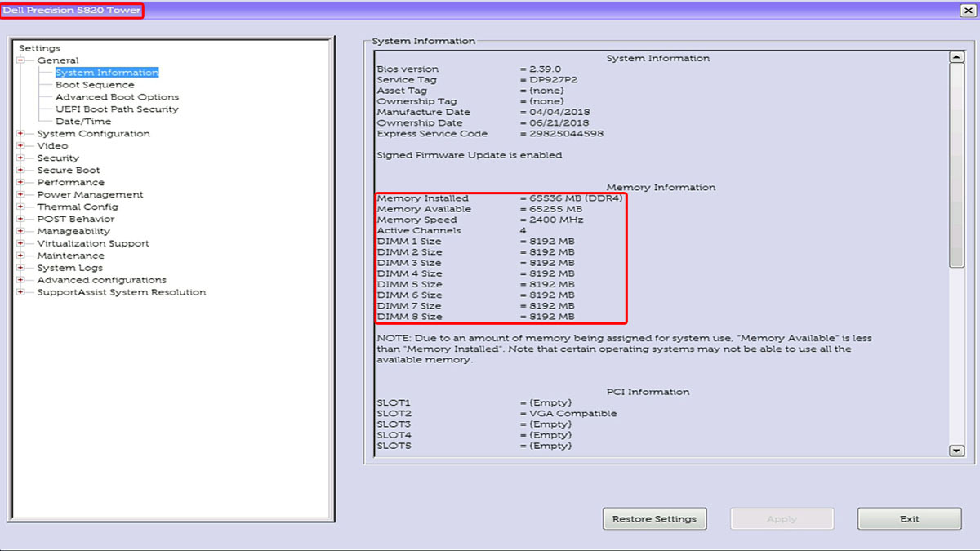Expand the Video settings node
The width and height of the screenshot is (980, 551).
[x=20, y=145]
